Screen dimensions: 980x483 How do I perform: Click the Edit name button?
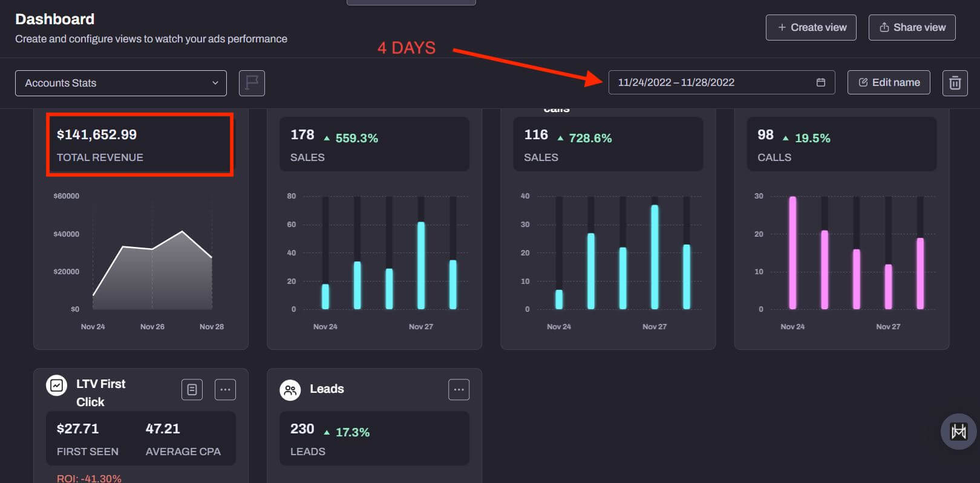[x=889, y=82]
